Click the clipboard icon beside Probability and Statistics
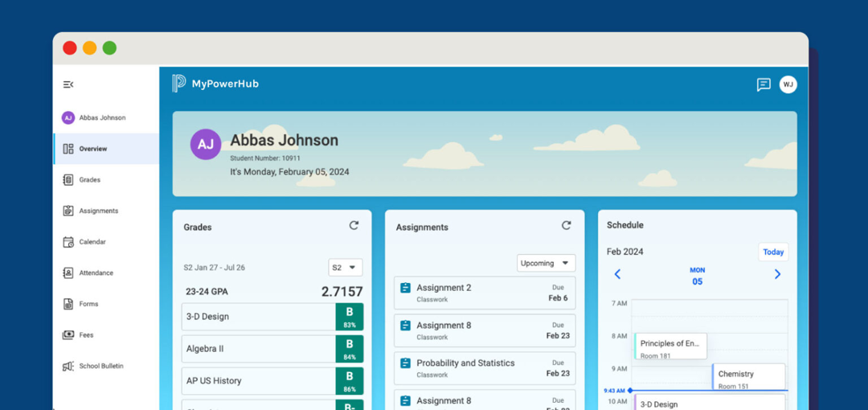Screen dimensions: 868x410 pos(405,363)
